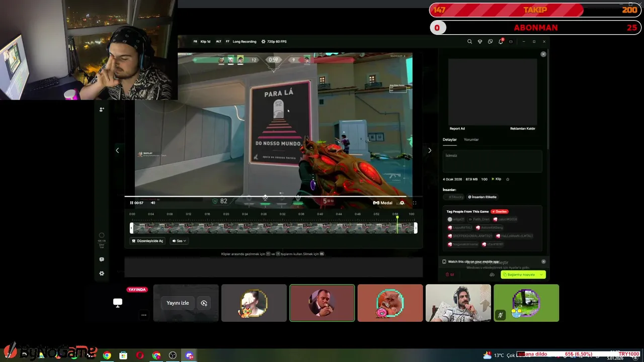Mute the clip volume speaker icon
This screenshot has width=644, height=362.
[x=153, y=203]
